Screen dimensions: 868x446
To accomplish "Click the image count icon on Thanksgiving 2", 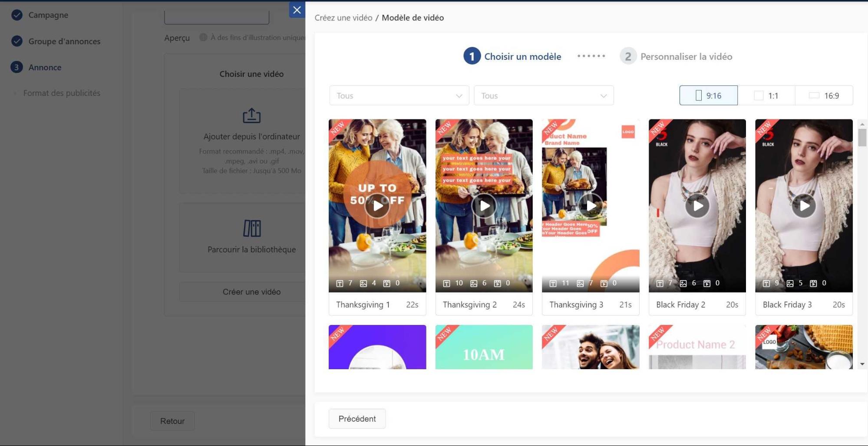I will click(474, 283).
